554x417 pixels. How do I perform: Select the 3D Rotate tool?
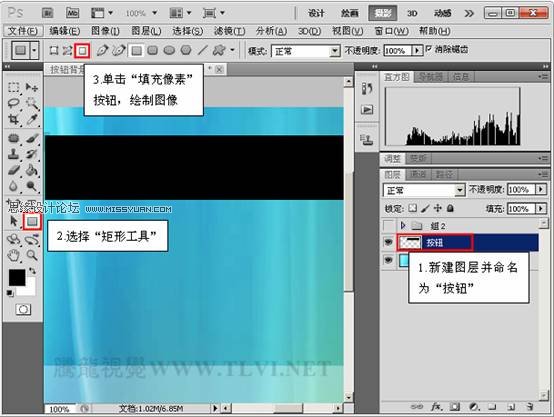coord(14,240)
